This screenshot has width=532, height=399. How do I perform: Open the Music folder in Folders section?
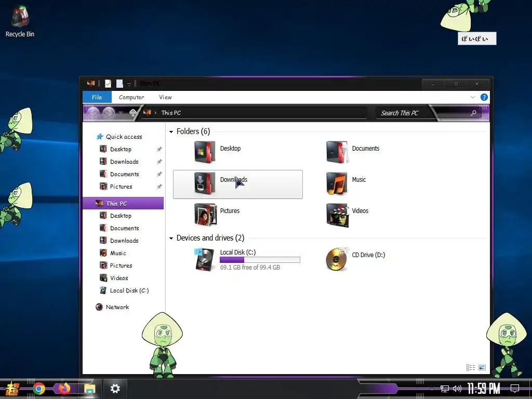click(346, 183)
